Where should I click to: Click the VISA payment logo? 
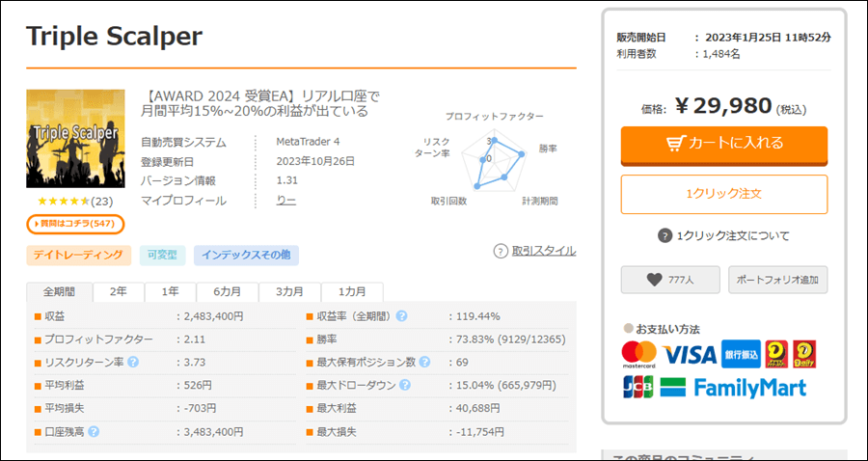click(x=690, y=355)
